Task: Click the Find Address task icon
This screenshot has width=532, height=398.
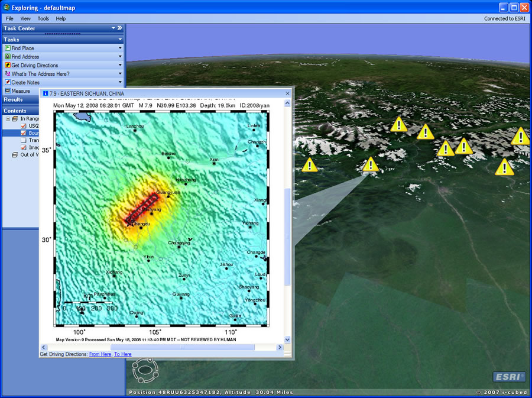Action: [x=8, y=57]
